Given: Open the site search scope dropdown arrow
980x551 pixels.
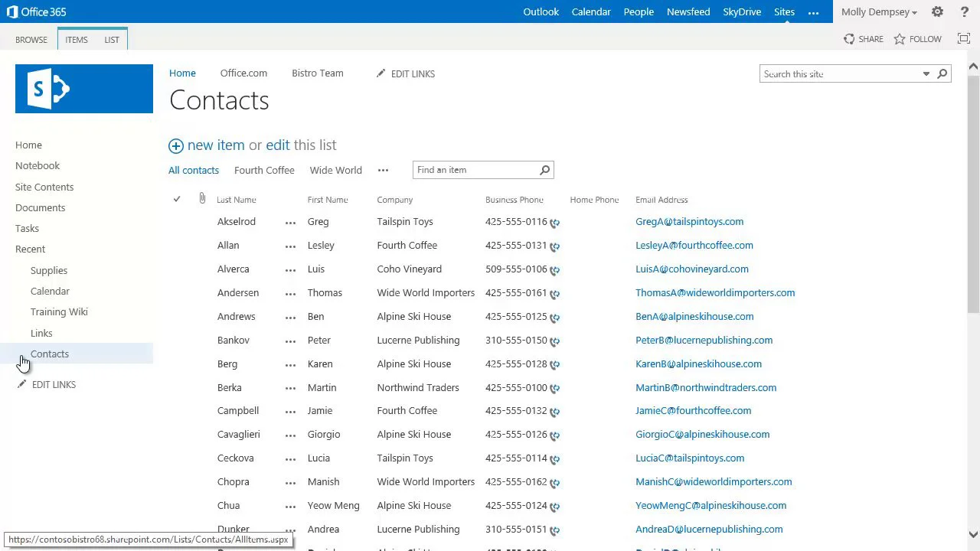Looking at the screenshot, I should point(926,74).
